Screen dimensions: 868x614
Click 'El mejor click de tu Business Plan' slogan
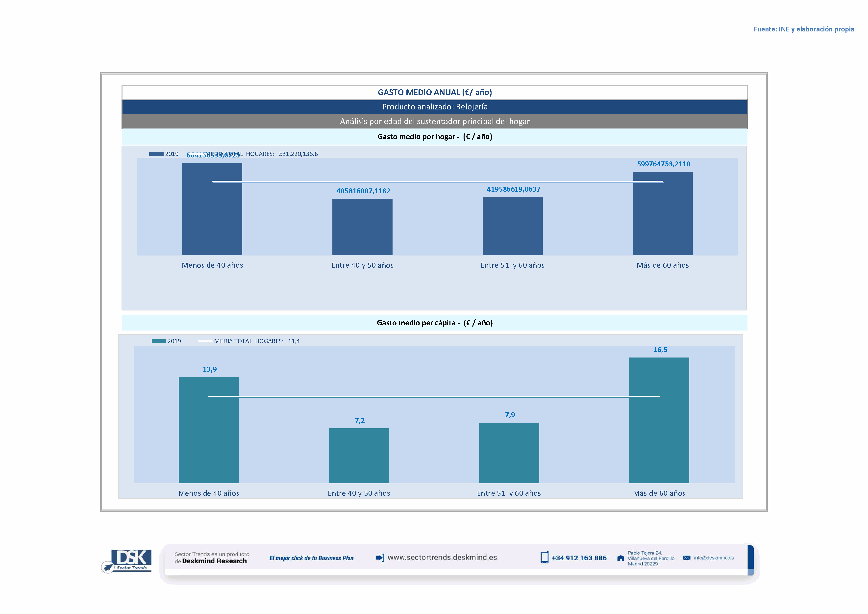(x=312, y=558)
